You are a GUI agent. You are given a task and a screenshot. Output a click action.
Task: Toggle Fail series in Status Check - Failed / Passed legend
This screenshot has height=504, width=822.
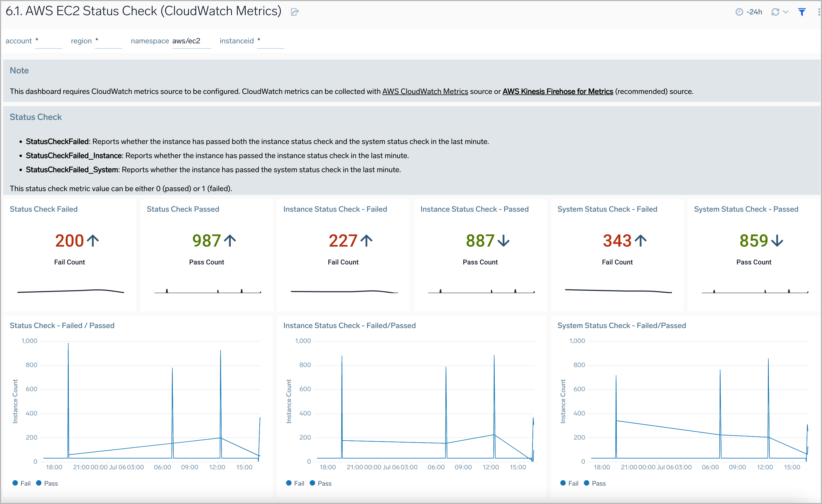pos(21,483)
